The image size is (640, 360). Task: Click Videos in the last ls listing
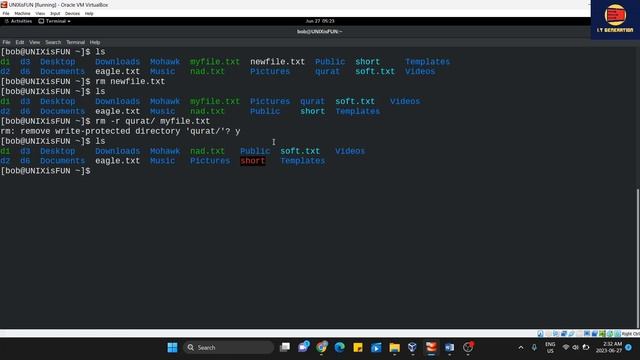pyautogui.click(x=350, y=151)
